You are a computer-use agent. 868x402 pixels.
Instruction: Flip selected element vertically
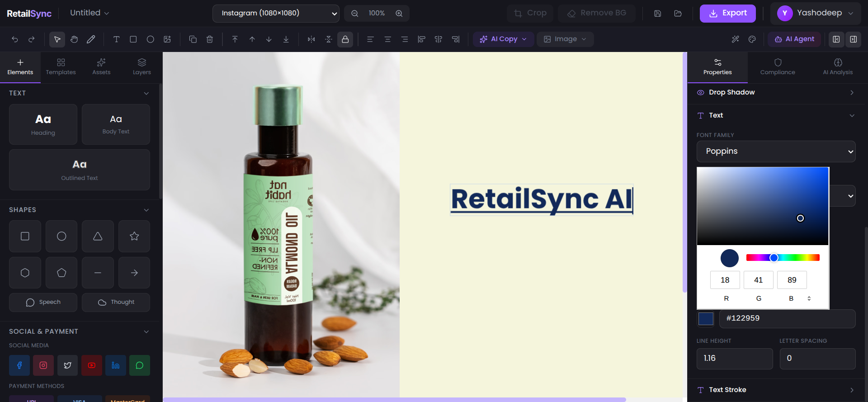tap(329, 39)
